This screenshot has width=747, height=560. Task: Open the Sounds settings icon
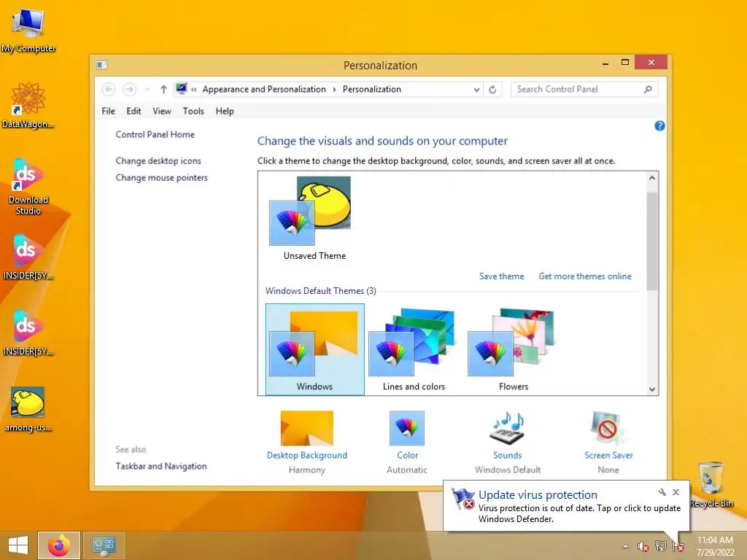508,427
